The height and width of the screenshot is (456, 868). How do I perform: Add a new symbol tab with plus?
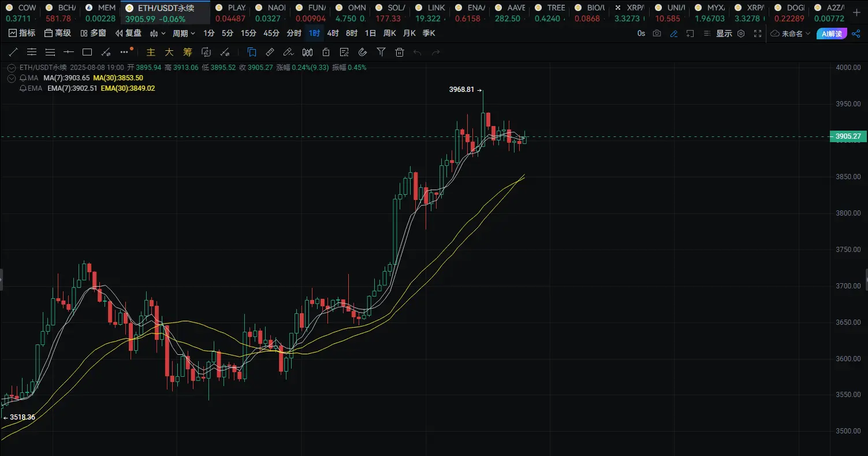coord(856,12)
